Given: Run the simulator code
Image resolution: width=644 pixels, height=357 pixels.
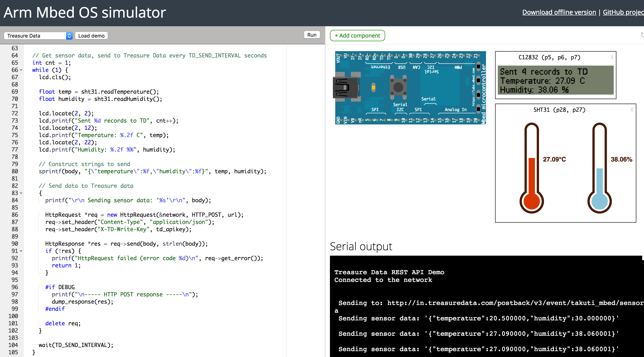Looking at the screenshot, I should pos(312,35).
